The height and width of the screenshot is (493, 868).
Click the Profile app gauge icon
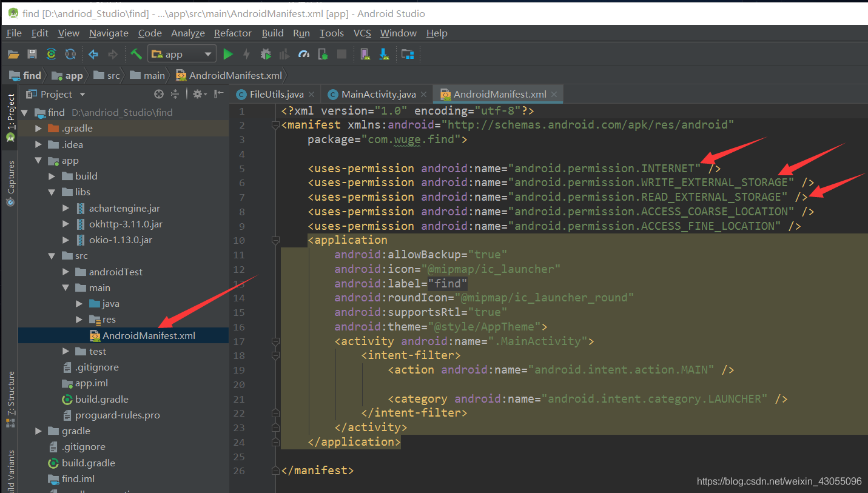304,55
